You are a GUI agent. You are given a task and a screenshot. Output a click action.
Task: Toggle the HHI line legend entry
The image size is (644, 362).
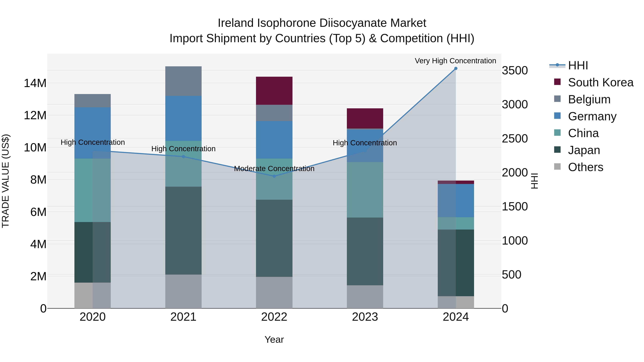coord(569,65)
